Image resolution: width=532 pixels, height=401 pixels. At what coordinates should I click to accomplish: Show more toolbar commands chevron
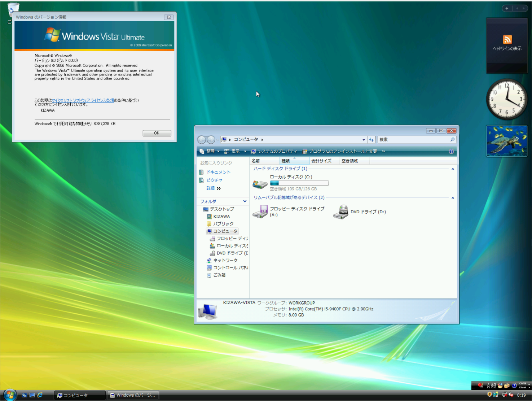pyautogui.click(x=383, y=152)
